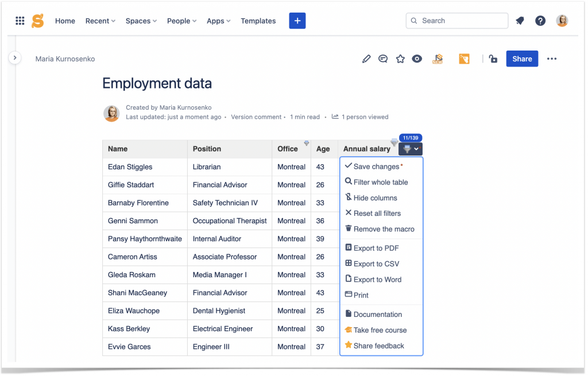Toggle the star to favorite this page
The width and height of the screenshot is (588, 376).
400,59
